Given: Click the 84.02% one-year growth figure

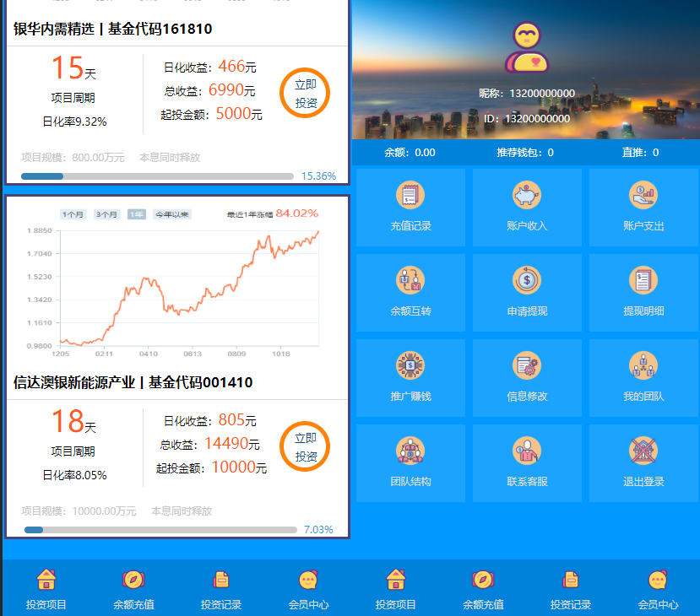Looking at the screenshot, I should [x=297, y=213].
